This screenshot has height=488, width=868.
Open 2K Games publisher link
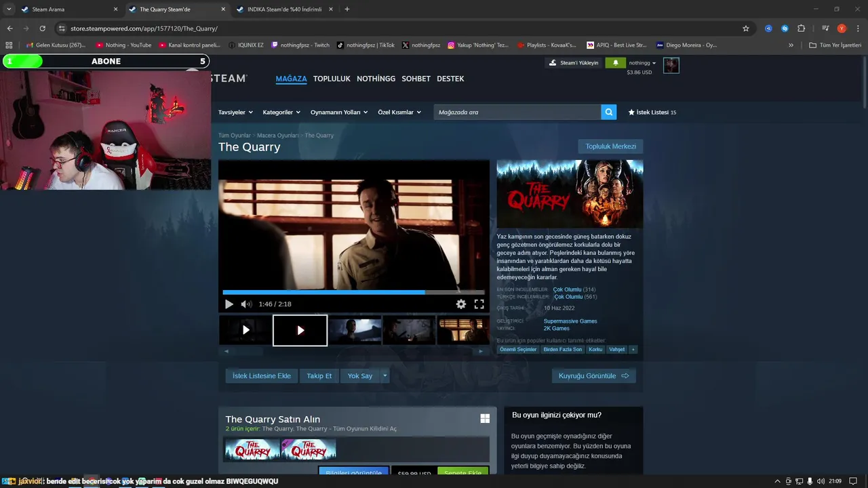tap(557, 329)
